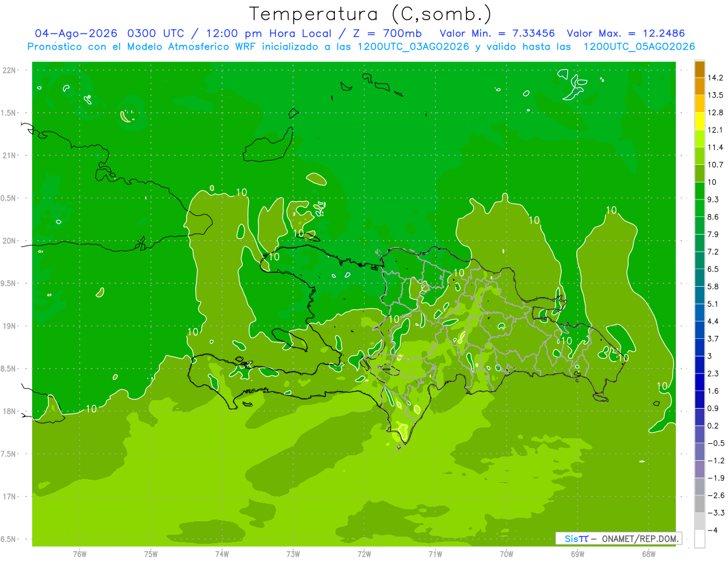Click the '19N' latitude axis label
The image size is (728, 562).
point(9,326)
